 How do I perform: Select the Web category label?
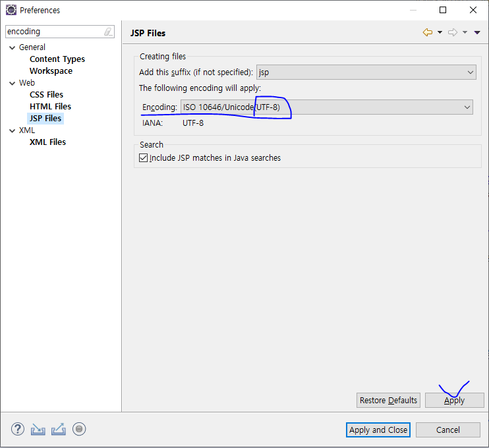27,82
